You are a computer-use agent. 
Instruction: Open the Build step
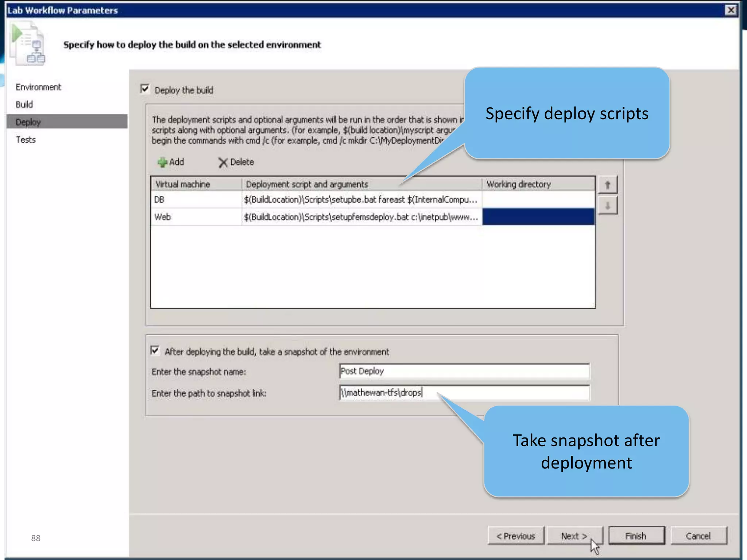(x=24, y=105)
